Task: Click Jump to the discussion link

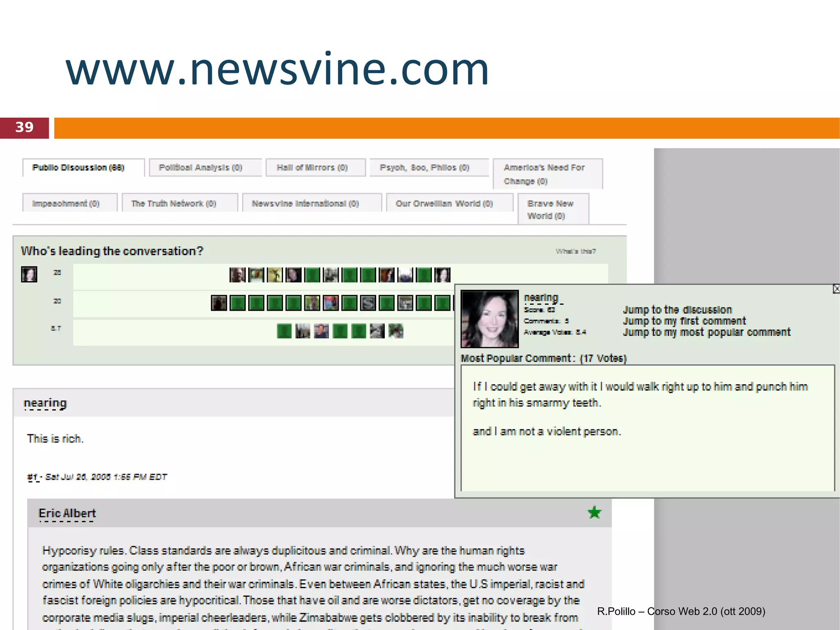Action: click(x=677, y=310)
